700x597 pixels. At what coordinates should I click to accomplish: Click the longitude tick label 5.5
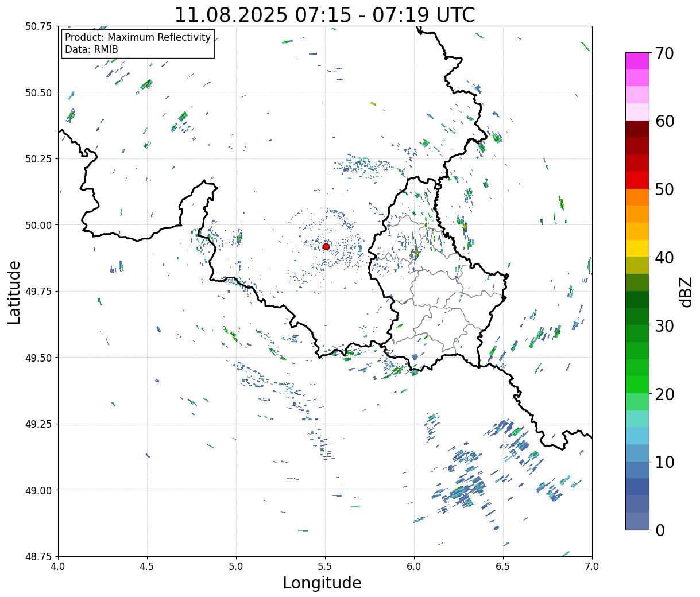(325, 567)
